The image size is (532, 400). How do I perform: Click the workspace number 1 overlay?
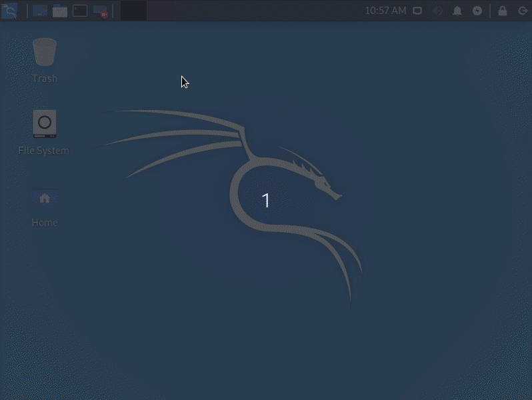pyautogui.click(x=266, y=201)
